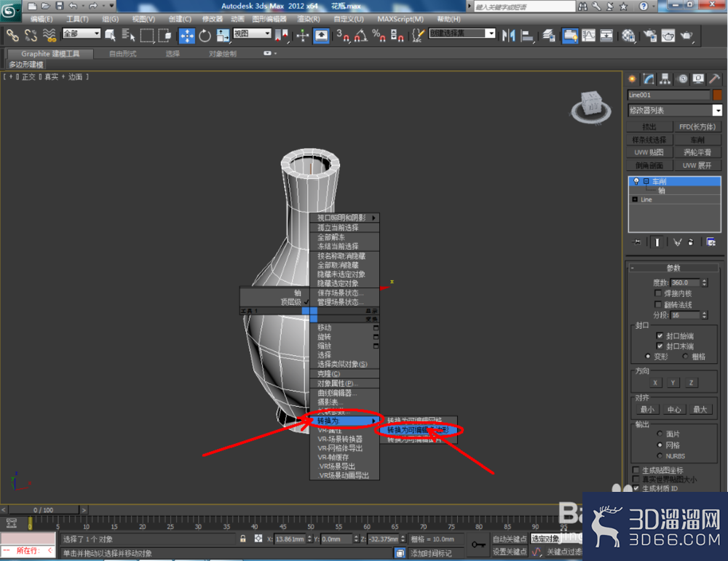Switch to the Create command panel tab
This screenshot has width=728, height=561.
632,79
